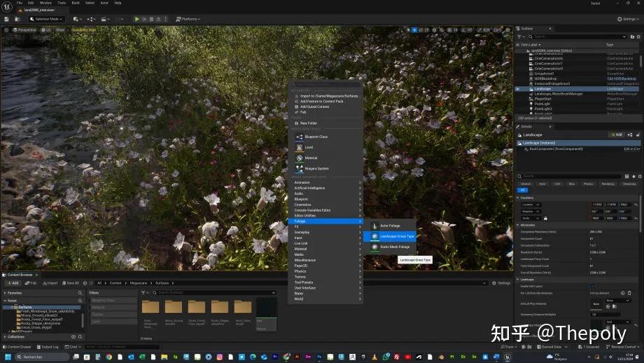The image size is (644, 363).
Task: Select HDRIBackdrop in the Outliner
Action: [x=545, y=78]
